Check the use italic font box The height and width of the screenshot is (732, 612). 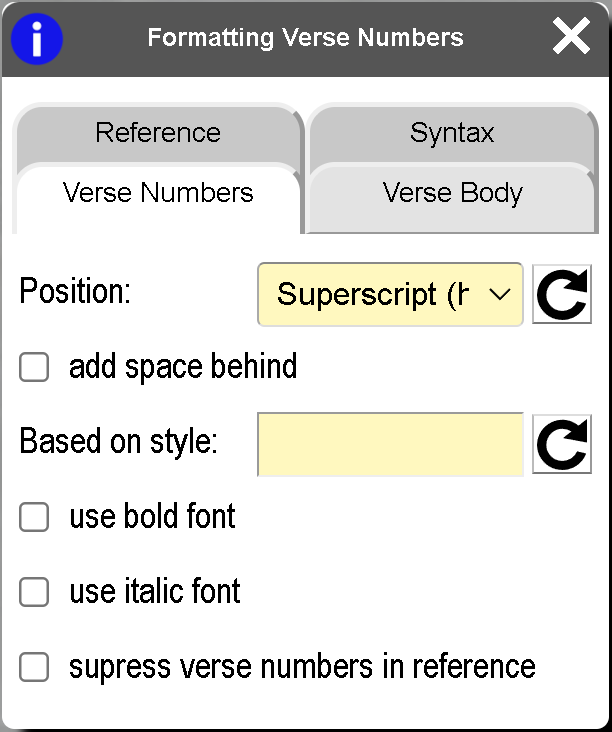tap(34, 592)
